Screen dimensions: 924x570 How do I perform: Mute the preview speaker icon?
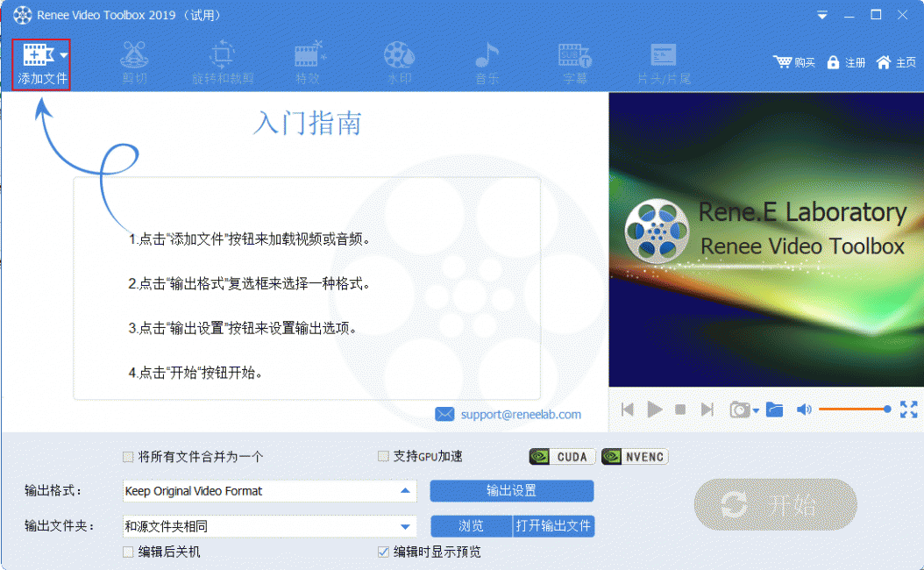click(804, 410)
